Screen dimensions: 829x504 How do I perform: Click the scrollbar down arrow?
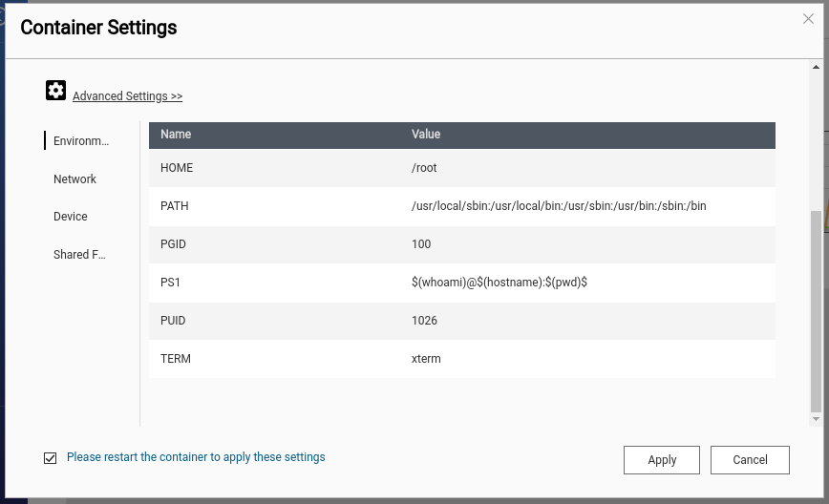[816, 419]
